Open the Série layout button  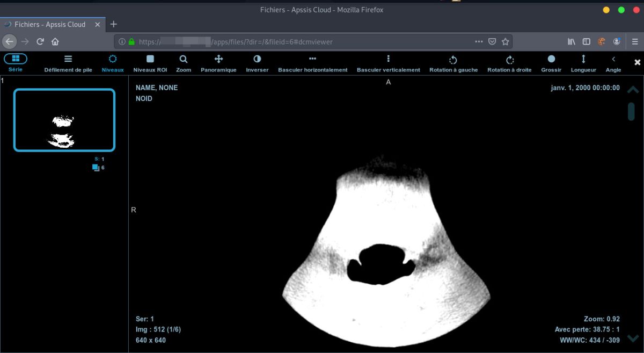(16, 59)
